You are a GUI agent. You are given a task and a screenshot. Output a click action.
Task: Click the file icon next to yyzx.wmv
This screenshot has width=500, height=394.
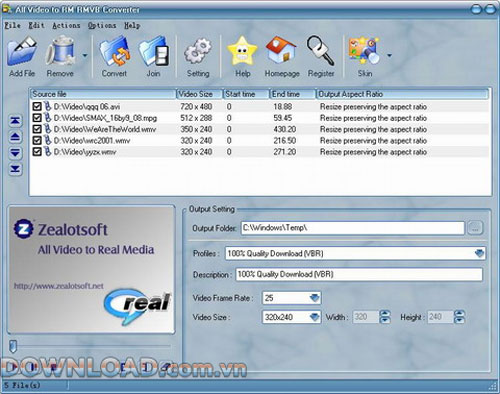(48, 152)
